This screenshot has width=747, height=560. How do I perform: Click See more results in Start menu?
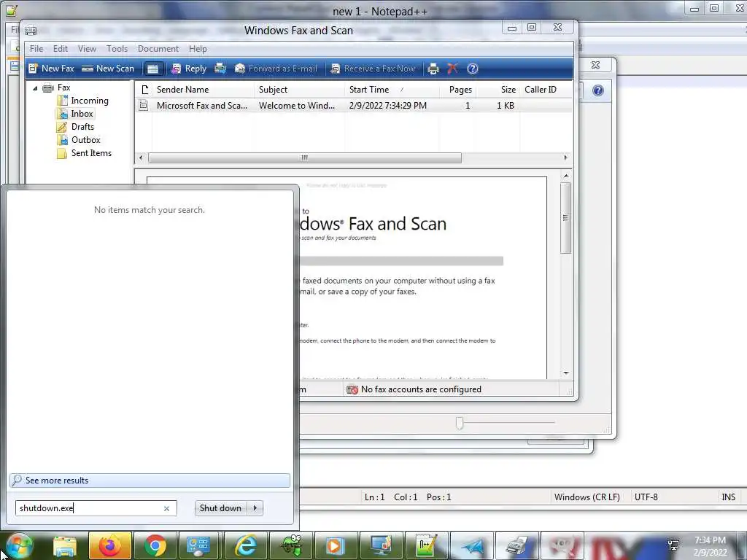coord(150,481)
